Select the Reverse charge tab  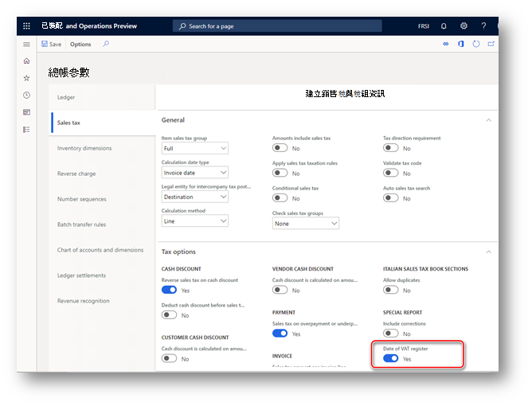(x=102, y=174)
